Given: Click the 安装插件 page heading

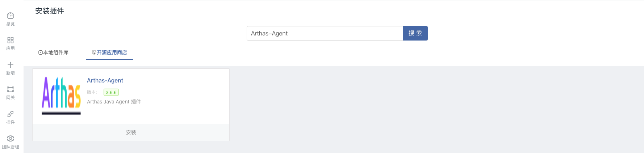Looking at the screenshot, I should (50, 11).
